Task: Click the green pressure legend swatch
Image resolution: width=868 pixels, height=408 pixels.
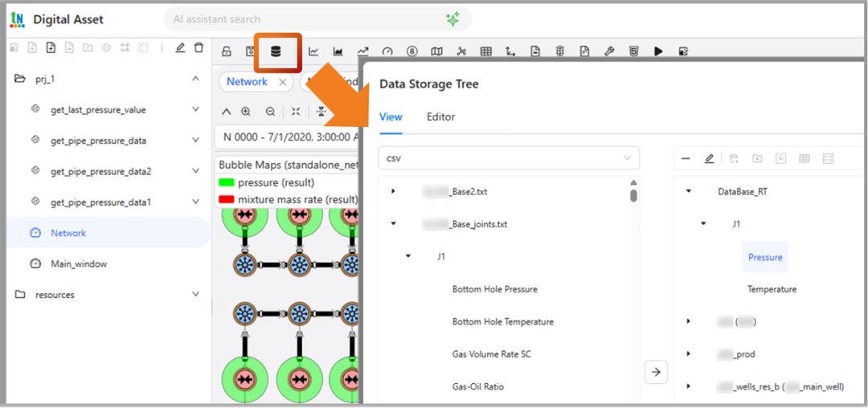Action: pyautogui.click(x=226, y=183)
